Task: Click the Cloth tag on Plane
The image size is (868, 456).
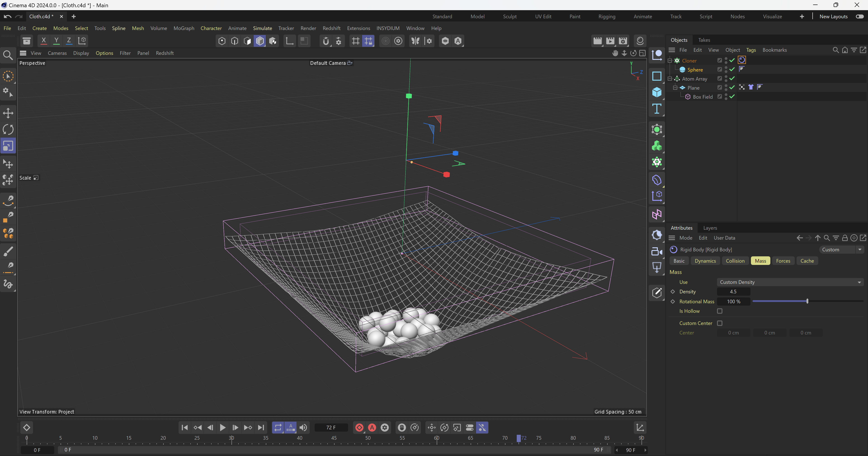Action: tap(751, 87)
